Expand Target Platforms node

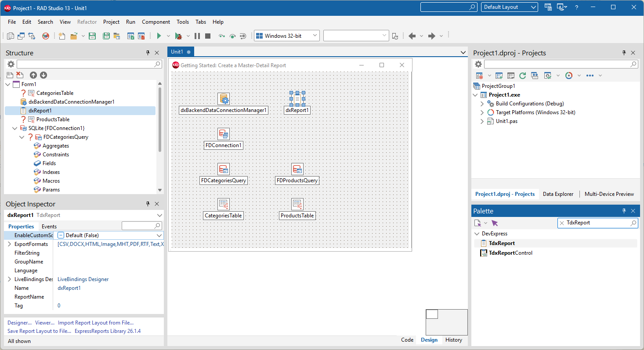coord(482,112)
